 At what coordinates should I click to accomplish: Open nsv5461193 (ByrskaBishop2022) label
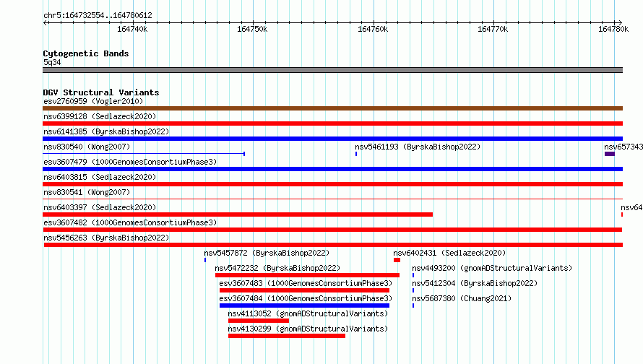point(418,147)
